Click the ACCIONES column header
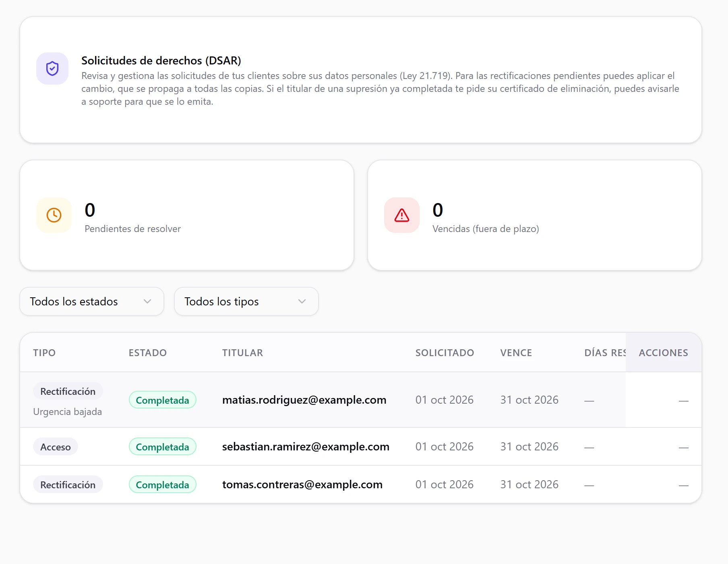This screenshot has height=564, width=728. (x=664, y=353)
